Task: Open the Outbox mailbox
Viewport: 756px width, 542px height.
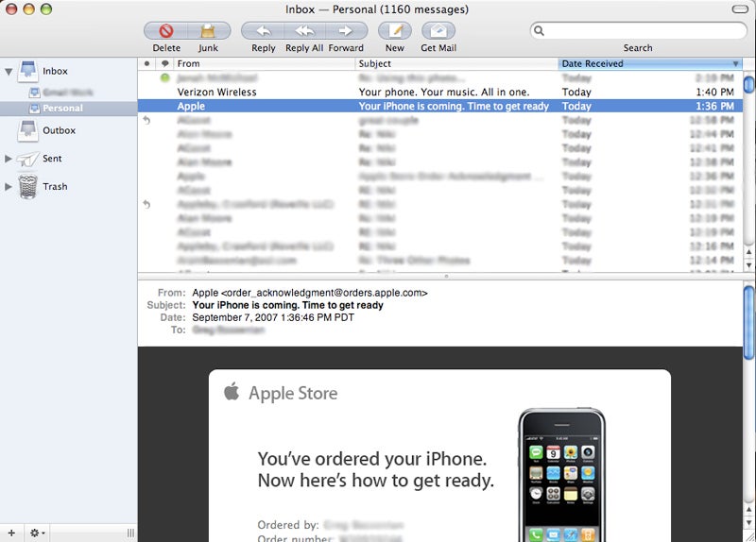Action: point(59,130)
